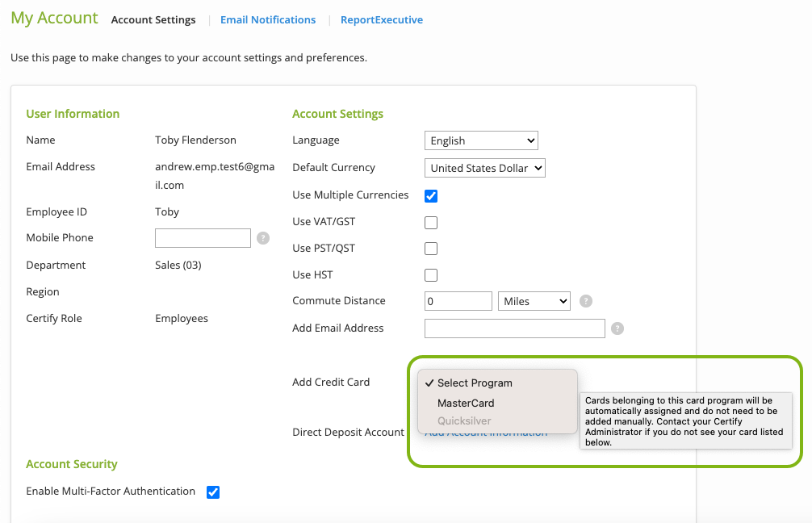This screenshot has width=812, height=523.
Task: Open the Miles unit dropdown
Action: pos(534,301)
